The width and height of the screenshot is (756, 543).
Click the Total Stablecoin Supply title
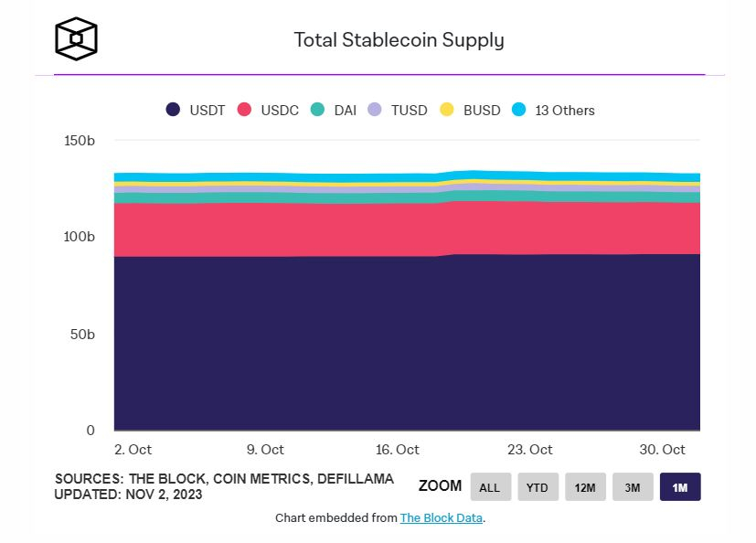(x=399, y=40)
